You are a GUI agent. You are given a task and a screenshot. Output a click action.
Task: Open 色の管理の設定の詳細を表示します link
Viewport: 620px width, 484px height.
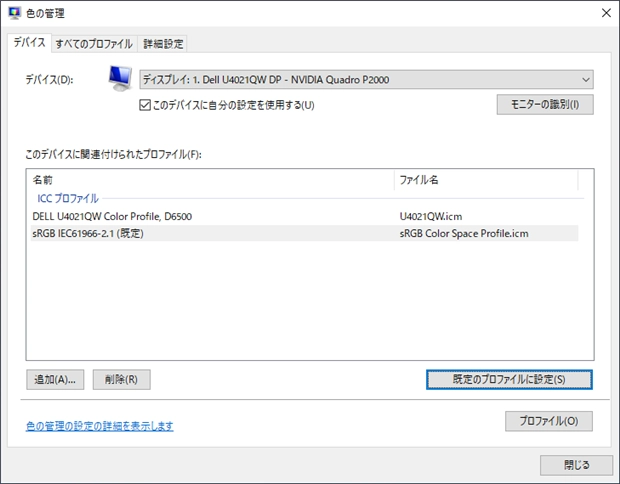pyautogui.click(x=100, y=426)
